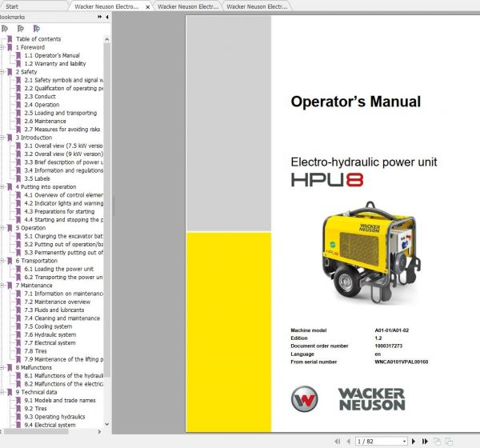480x448 pixels.
Task: Jump to the last page
Action: pos(425,442)
